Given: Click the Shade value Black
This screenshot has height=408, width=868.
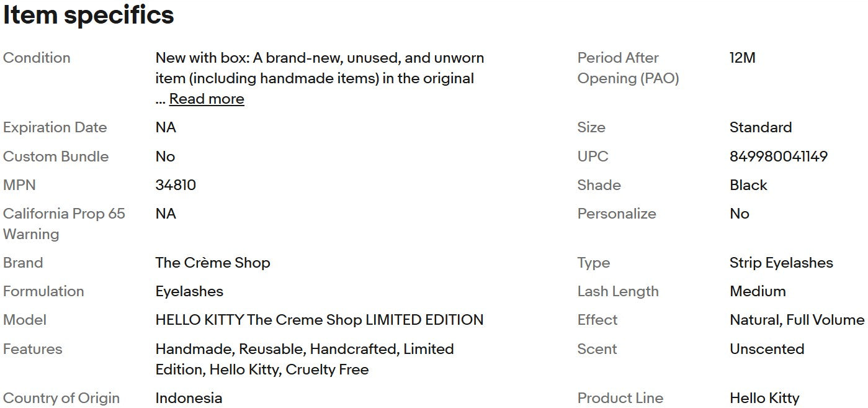Looking at the screenshot, I should 748,185.
